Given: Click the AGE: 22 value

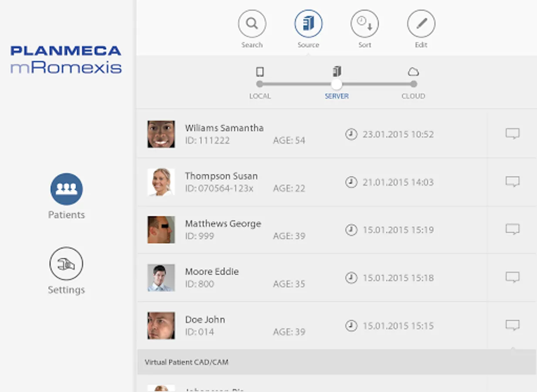Looking at the screenshot, I should pyautogui.click(x=289, y=188).
